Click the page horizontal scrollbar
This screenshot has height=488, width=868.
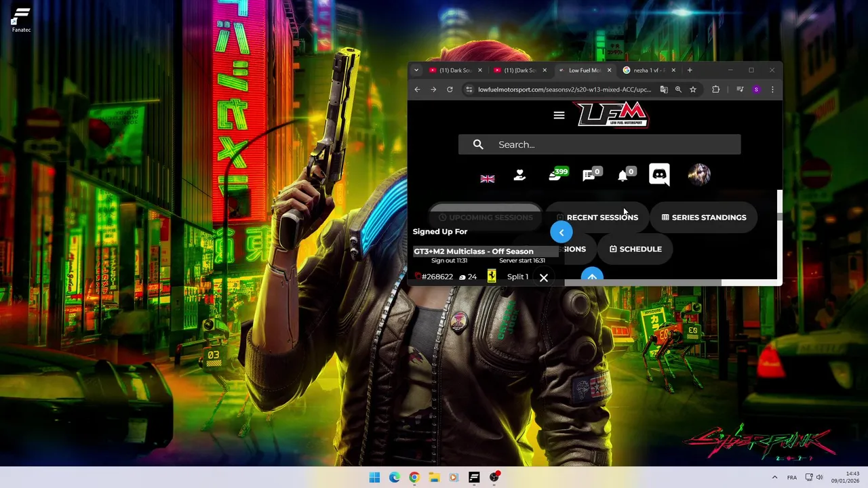643,282
